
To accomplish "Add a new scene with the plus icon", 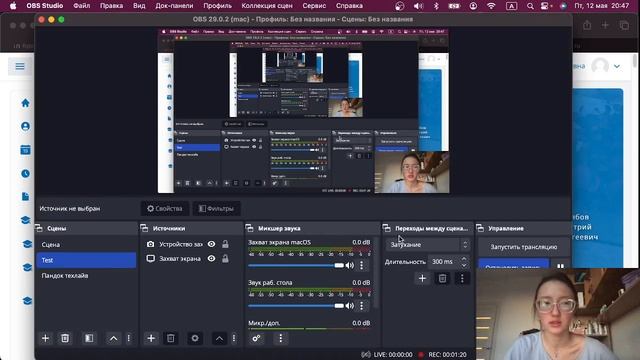I will pos(45,338).
